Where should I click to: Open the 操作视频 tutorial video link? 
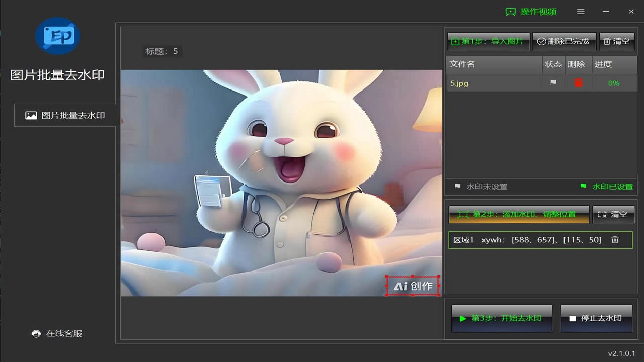tap(531, 12)
